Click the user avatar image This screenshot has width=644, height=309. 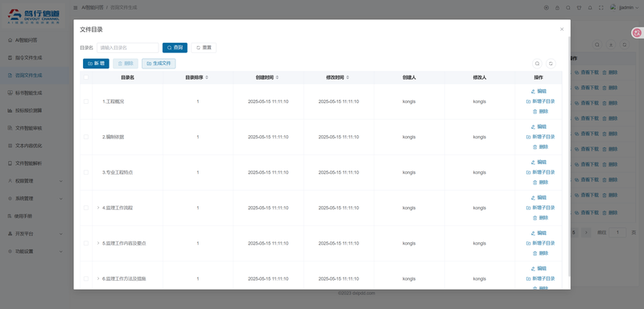coord(613,7)
